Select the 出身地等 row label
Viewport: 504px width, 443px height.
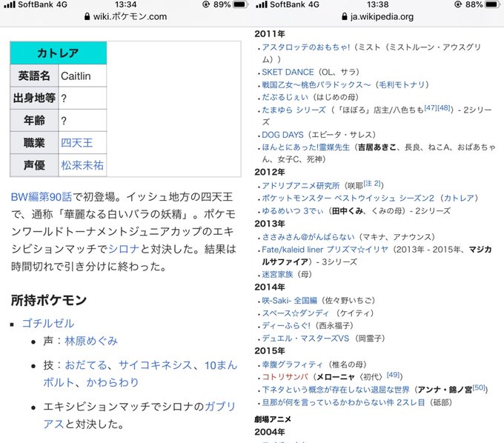click(x=34, y=98)
